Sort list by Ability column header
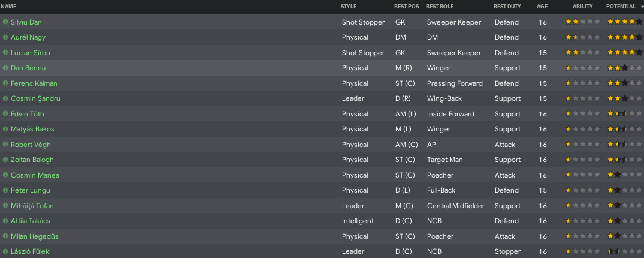 click(x=582, y=7)
